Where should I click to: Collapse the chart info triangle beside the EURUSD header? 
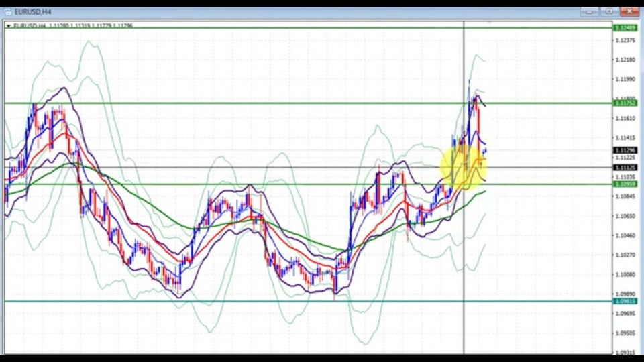click(x=8, y=26)
